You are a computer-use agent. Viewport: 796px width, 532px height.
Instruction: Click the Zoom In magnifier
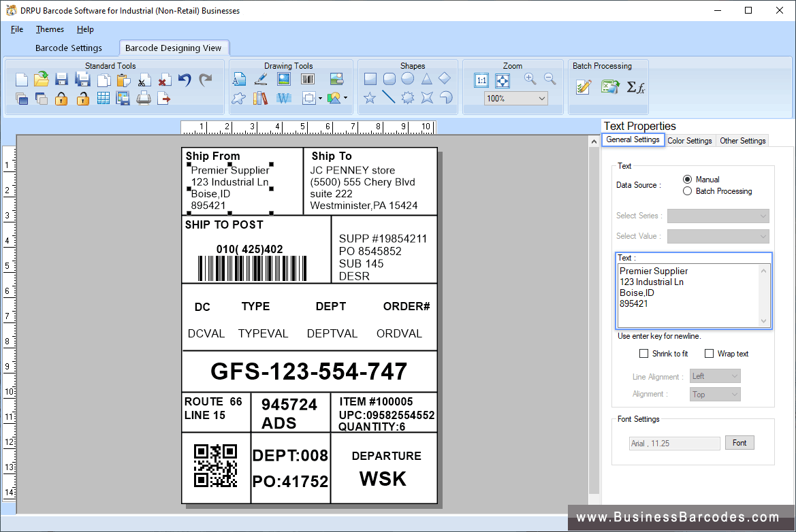[529, 78]
